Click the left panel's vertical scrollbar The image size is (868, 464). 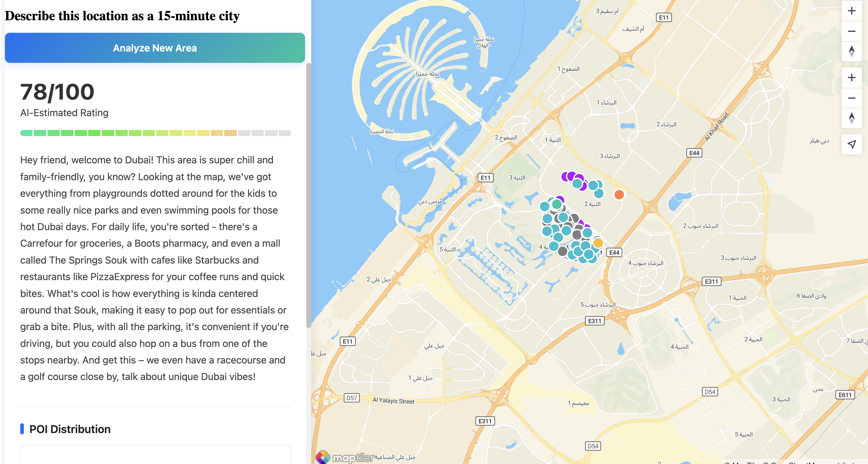[x=308, y=196]
